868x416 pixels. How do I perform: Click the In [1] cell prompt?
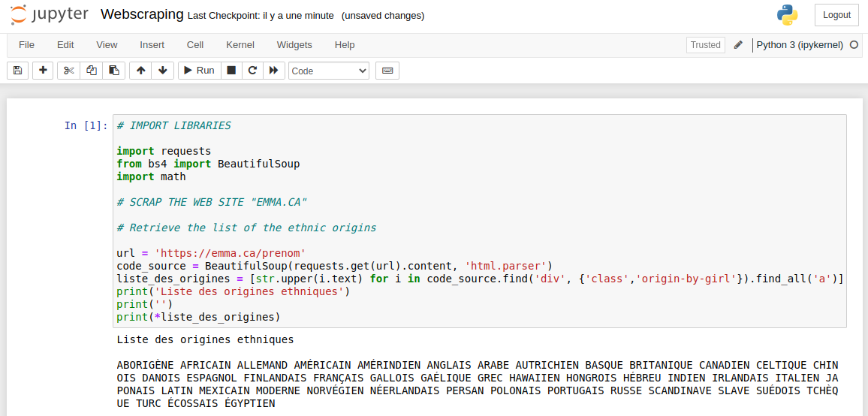coord(86,125)
